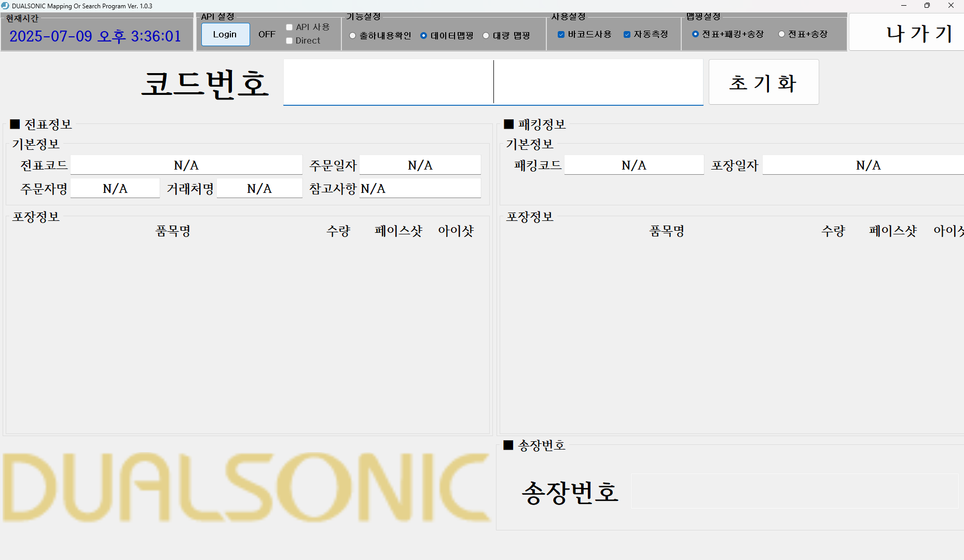This screenshot has height=560, width=964.
Task: Enable the Direct checkbox
Action: [289, 40]
